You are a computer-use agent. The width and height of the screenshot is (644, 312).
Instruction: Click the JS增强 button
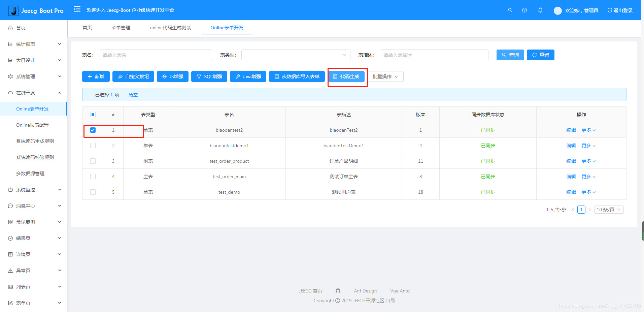173,76
